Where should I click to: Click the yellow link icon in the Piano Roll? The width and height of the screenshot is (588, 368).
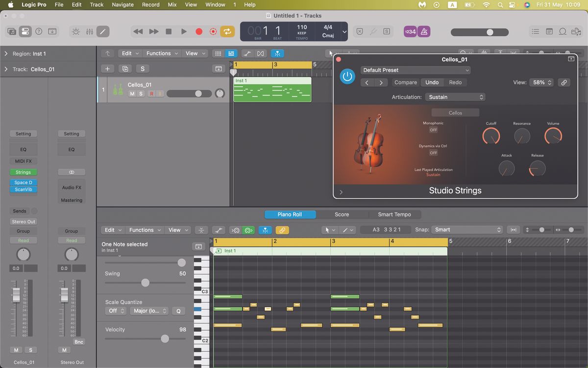tap(282, 230)
